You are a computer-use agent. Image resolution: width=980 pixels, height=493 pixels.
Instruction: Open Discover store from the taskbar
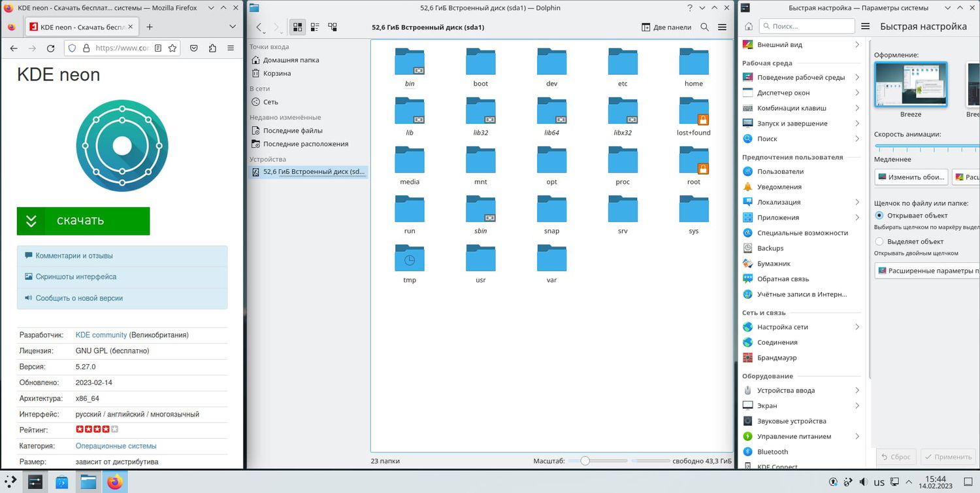click(62, 482)
